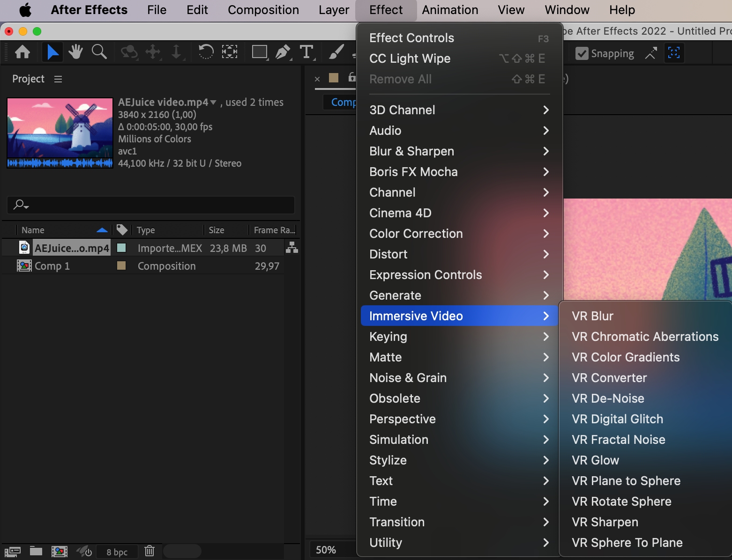
Task: Toggle the composition panel lock icon
Action: (352, 77)
